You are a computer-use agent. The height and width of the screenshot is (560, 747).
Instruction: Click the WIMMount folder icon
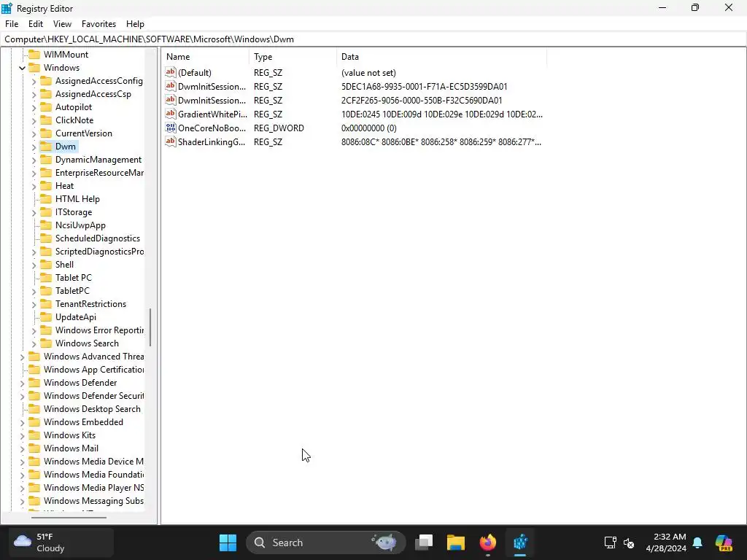34,54
